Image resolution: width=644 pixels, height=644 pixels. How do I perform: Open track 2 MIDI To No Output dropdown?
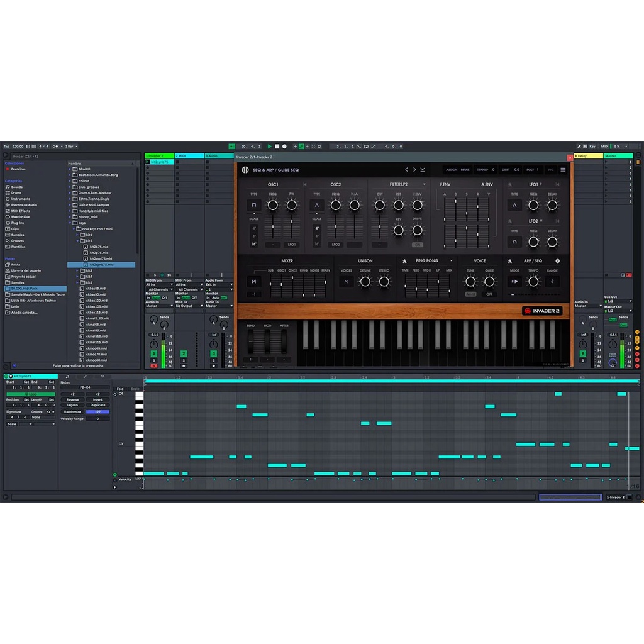pos(189,306)
